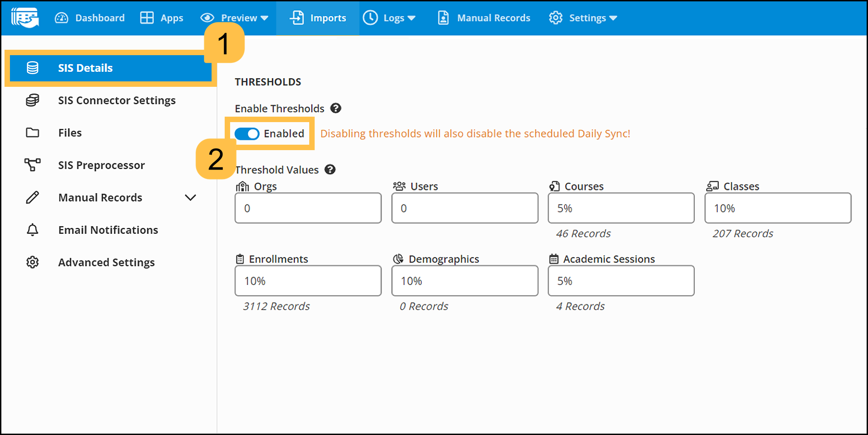
Task: Go to the Dashboard tab
Action: (90, 18)
